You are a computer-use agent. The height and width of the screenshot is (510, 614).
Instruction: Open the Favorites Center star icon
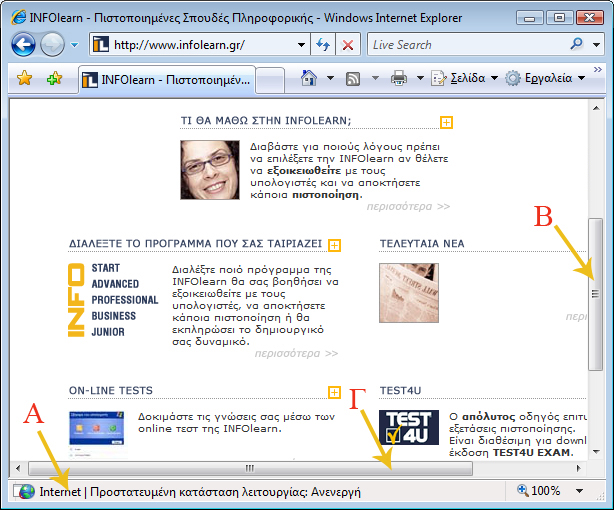(x=24, y=78)
